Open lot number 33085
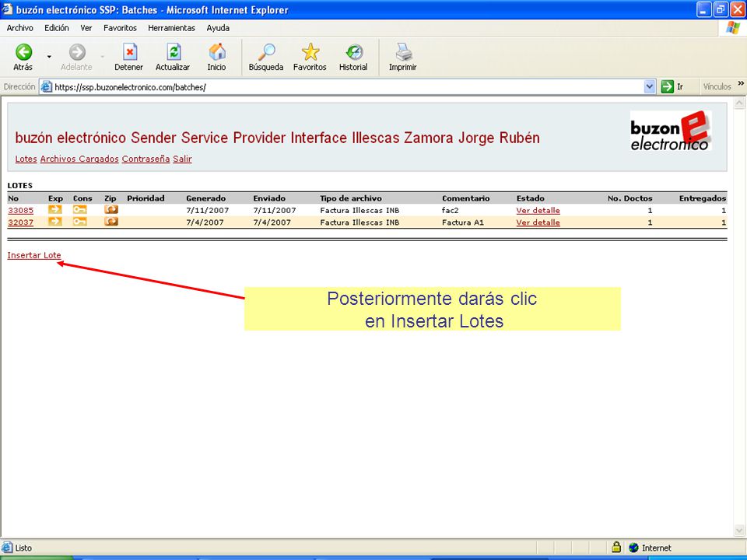Screen dimensions: 747x560 point(20,211)
